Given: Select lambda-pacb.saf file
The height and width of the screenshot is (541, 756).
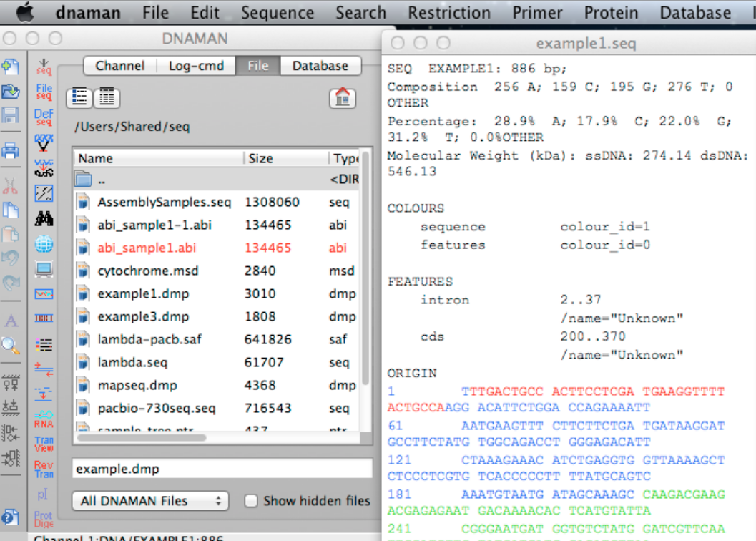Looking at the screenshot, I should [x=217, y=340].
